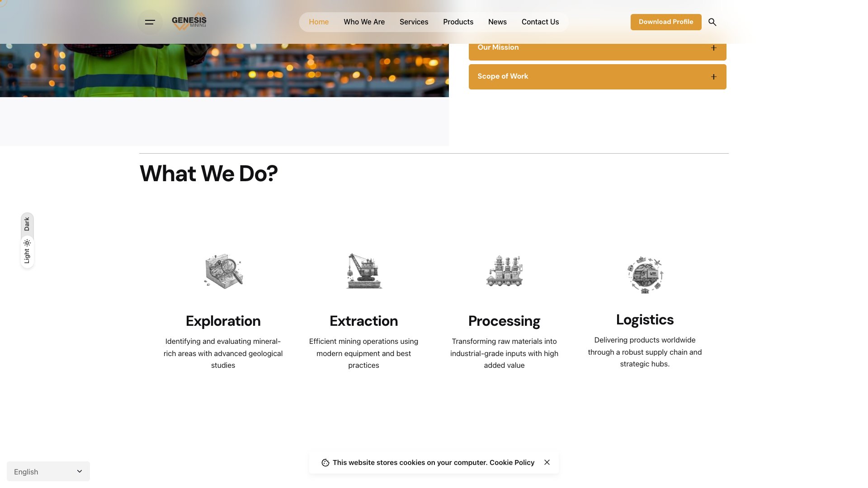Viewport: 868px width, 488px height.
Task: Select the Logistics truck icon
Action: pos(645,273)
